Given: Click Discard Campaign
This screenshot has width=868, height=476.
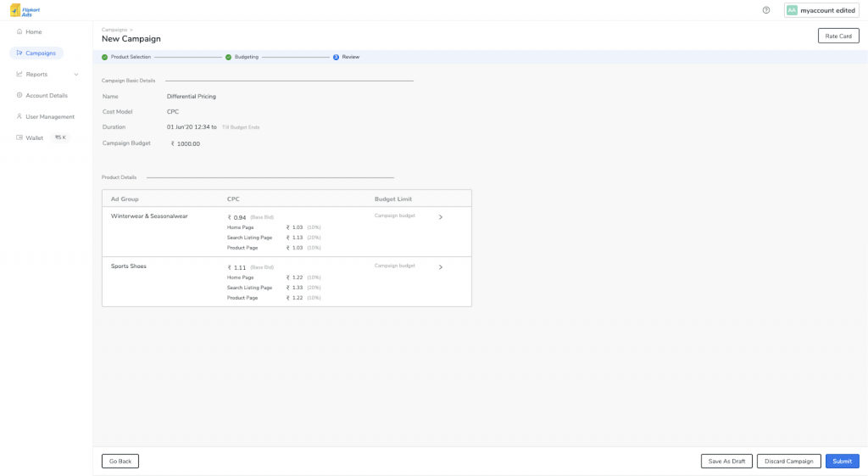Looking at the screenshot, I should (x=789, y=461).
